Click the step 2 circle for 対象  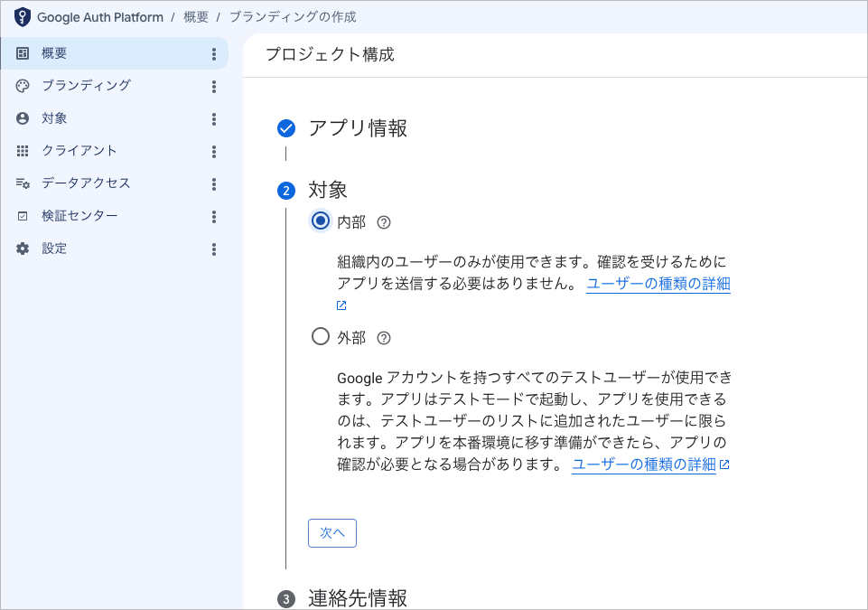pos(286,191)
